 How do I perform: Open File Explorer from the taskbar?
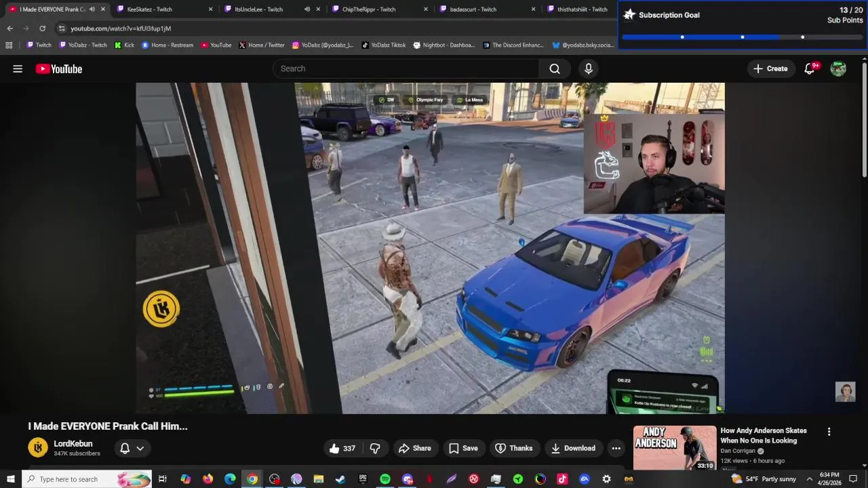[x=319, y=479]
